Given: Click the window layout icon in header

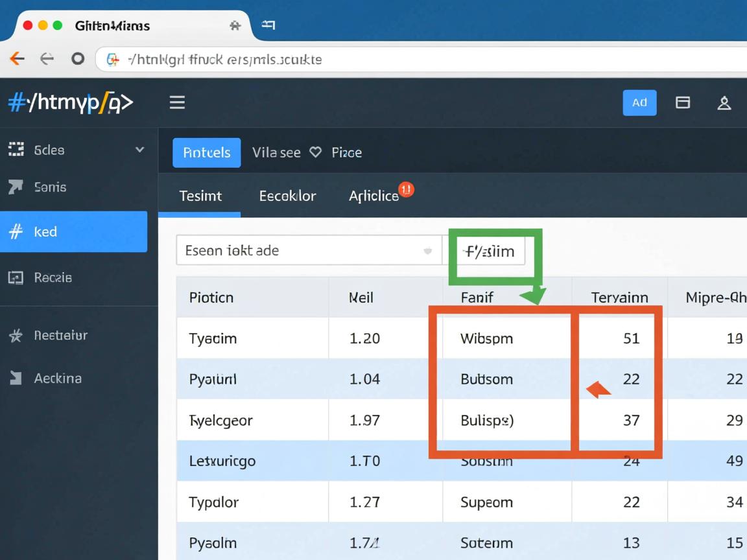Looking at the screenshot, I should [683, 102].
